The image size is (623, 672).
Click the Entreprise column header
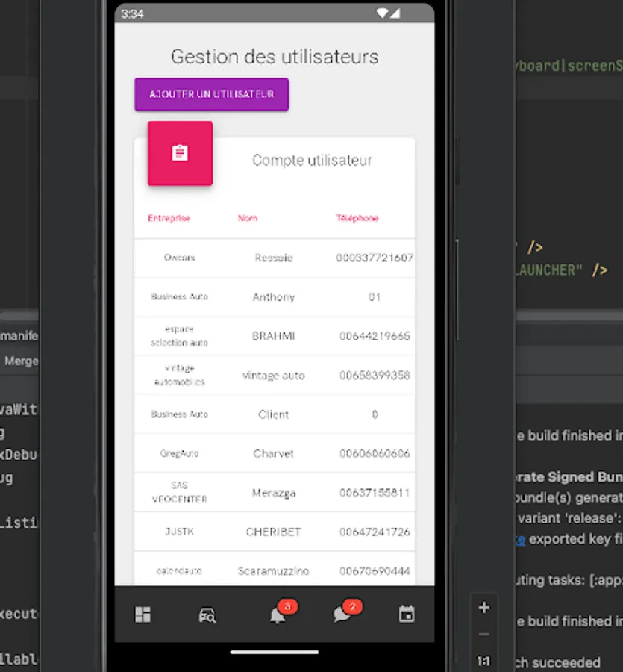(169, 218)
